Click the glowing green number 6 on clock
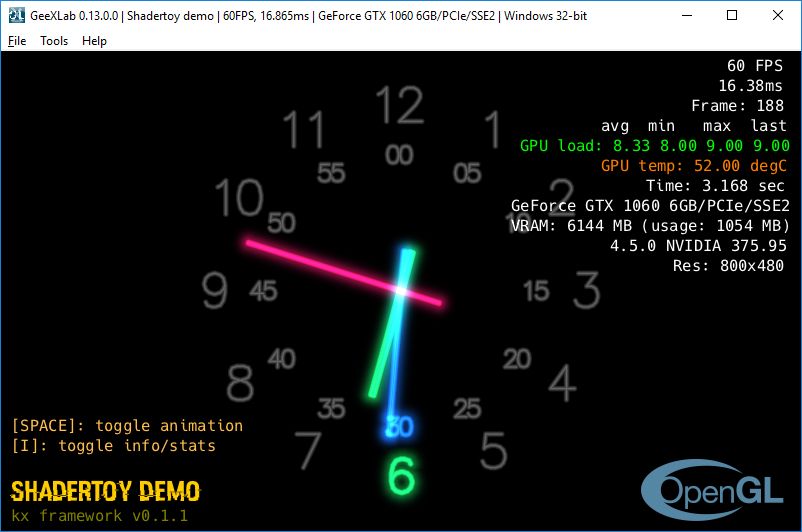This screenshot has width=802, height=532. [402, 475]
